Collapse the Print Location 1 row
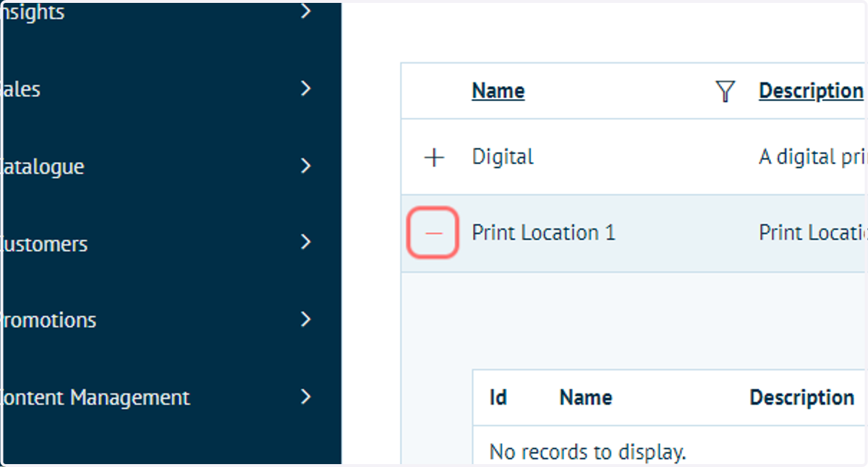 pyautogui.click(x=433, y=233)
